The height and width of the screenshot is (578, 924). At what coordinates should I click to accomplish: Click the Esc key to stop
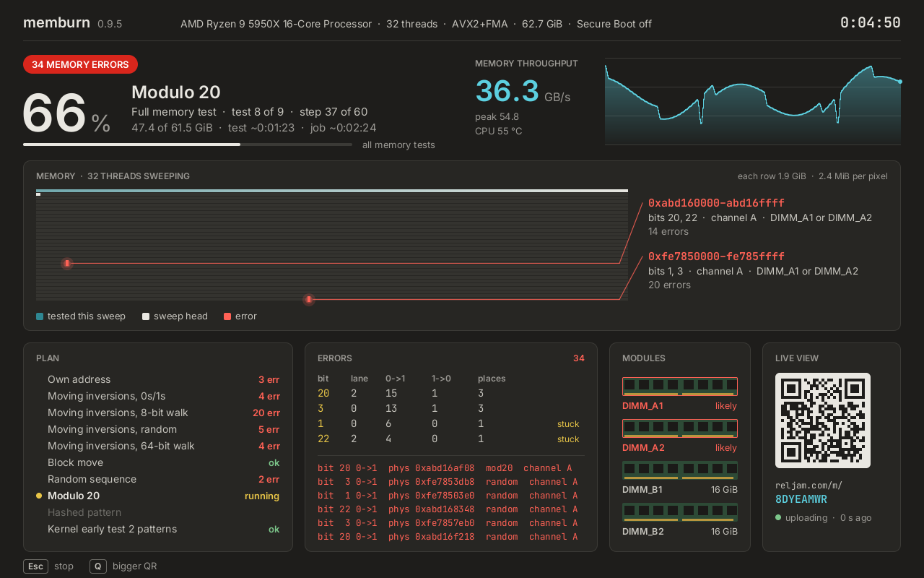36,566
